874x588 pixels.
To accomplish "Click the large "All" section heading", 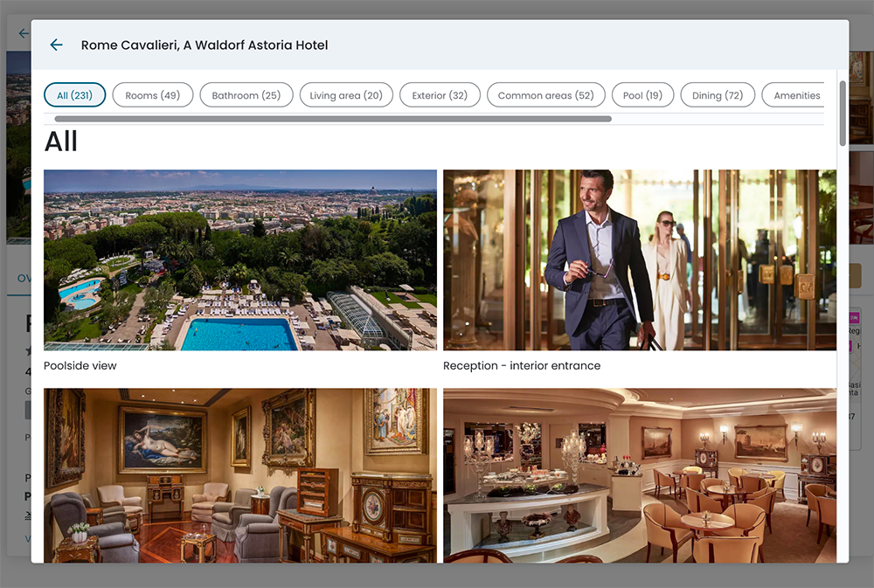I will coord(61,142).
